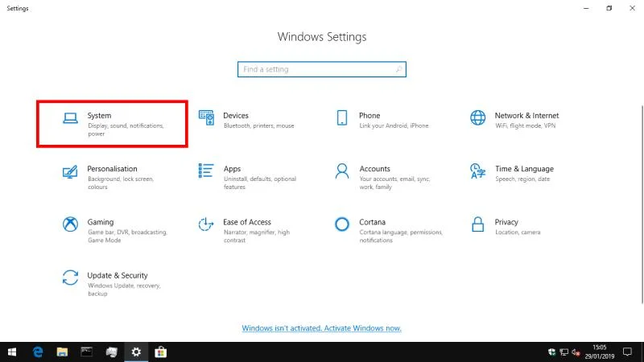Open System settings laptop icon
This screenshot has width=644, height=362.
pos(70,118)
